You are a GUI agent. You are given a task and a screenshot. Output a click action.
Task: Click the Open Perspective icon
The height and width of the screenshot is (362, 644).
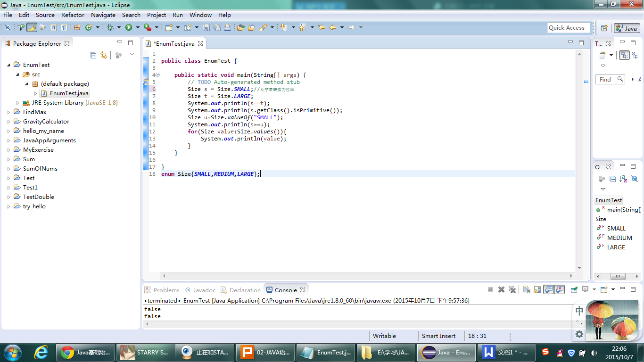tap(604, 28)
